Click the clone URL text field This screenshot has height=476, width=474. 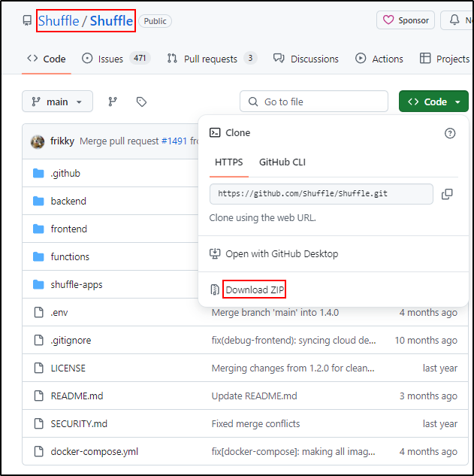(322, 194)
